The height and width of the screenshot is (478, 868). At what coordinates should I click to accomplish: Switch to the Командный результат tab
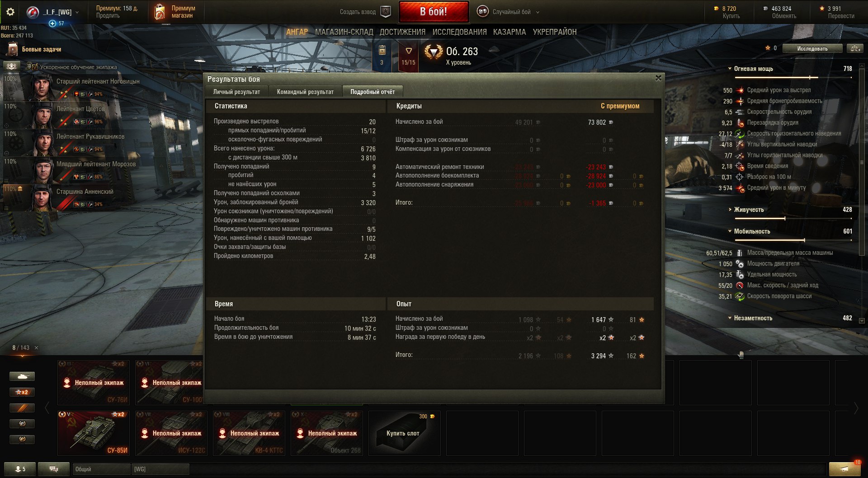click(305, 92)
